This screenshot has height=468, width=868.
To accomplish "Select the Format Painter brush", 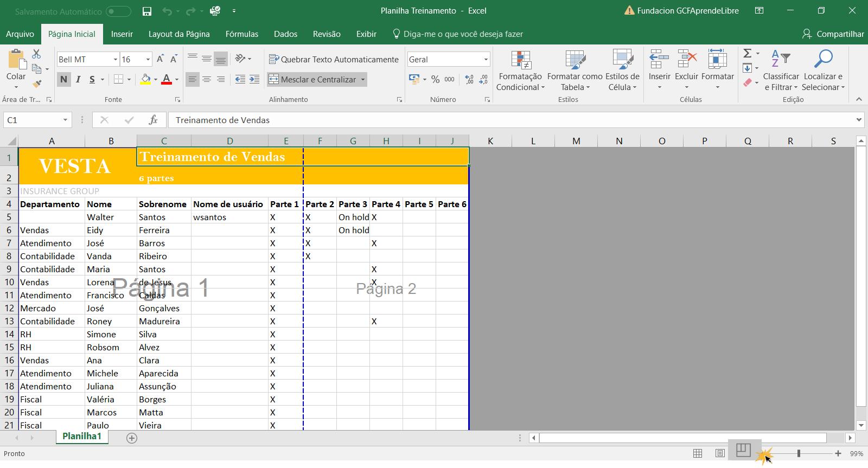I will tap(36, 84).
